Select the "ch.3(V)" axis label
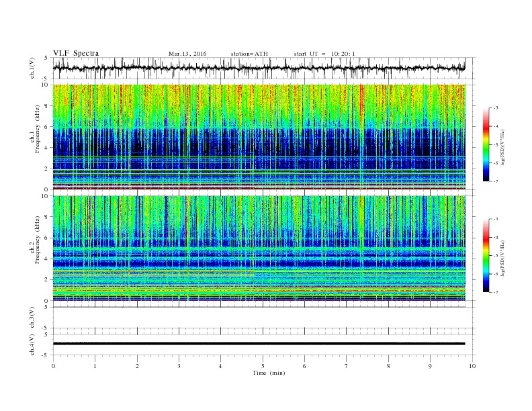 [x=32, y=318]
